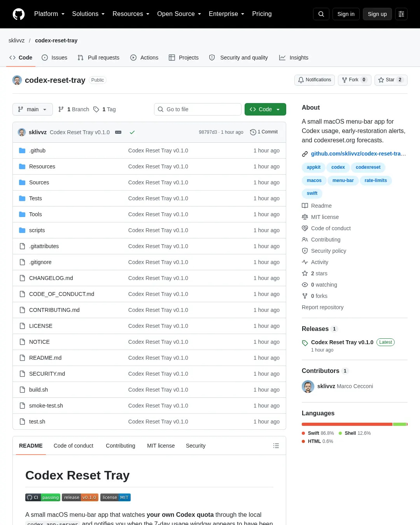The width and height of the screenshot is (420, 525).
Task: Click the pulse icon beside Activity
Action: [x=305, y=262]
